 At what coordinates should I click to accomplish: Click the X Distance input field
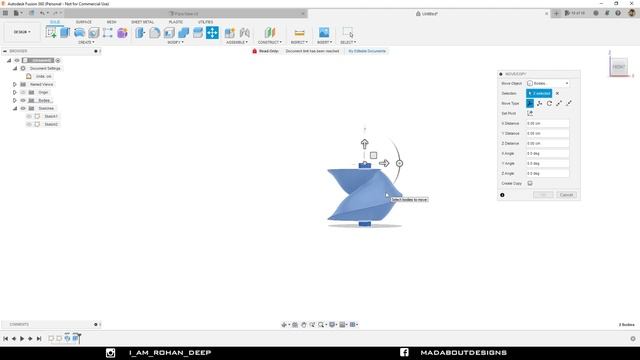547,123
